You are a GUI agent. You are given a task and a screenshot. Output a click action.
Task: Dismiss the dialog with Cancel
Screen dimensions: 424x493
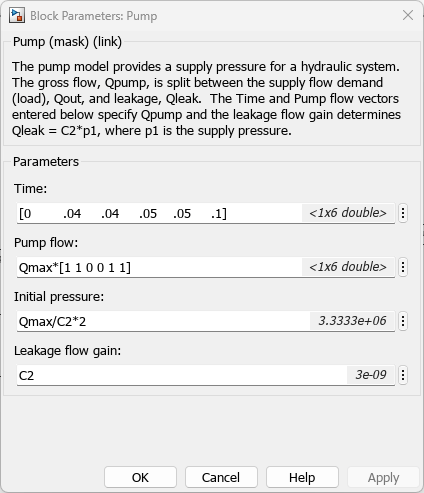[221, 477]
